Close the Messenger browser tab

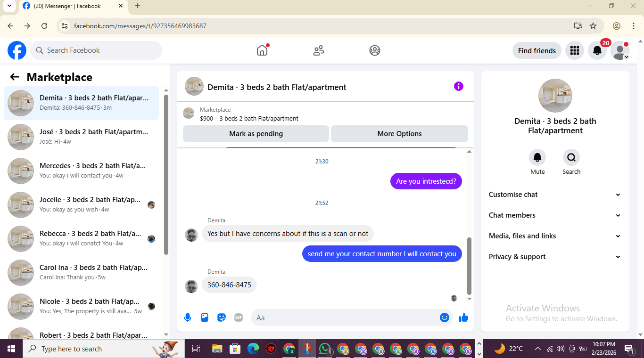(121, 6)
